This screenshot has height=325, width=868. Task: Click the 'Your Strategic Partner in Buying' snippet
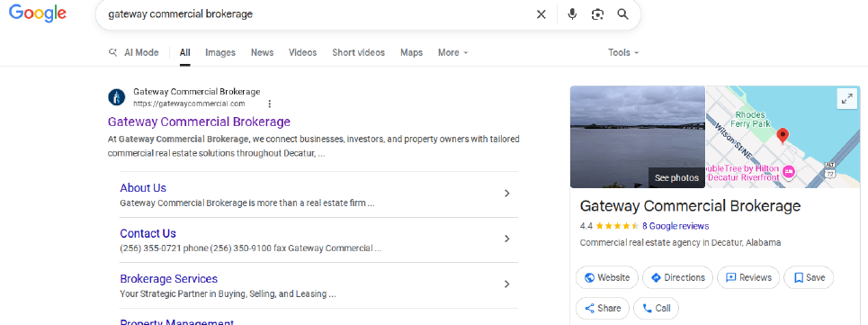pos(228,294)
